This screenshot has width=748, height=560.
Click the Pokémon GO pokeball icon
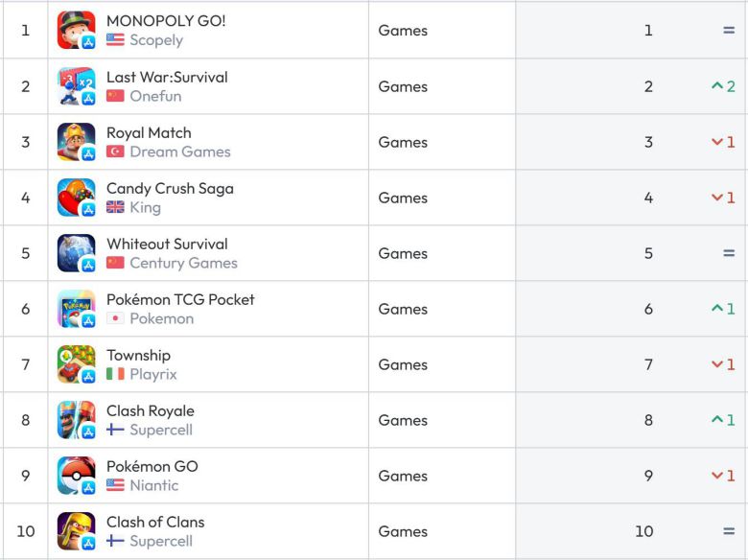tap(76, 476)
